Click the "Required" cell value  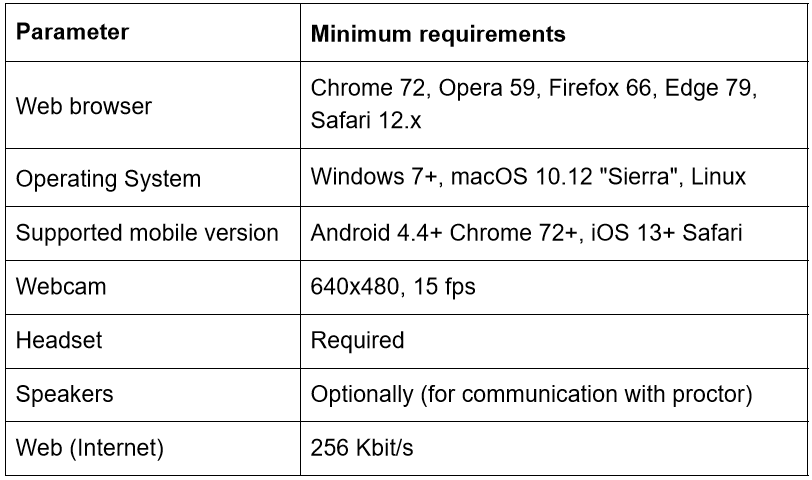pyautogui.click(x=357, y=340)
